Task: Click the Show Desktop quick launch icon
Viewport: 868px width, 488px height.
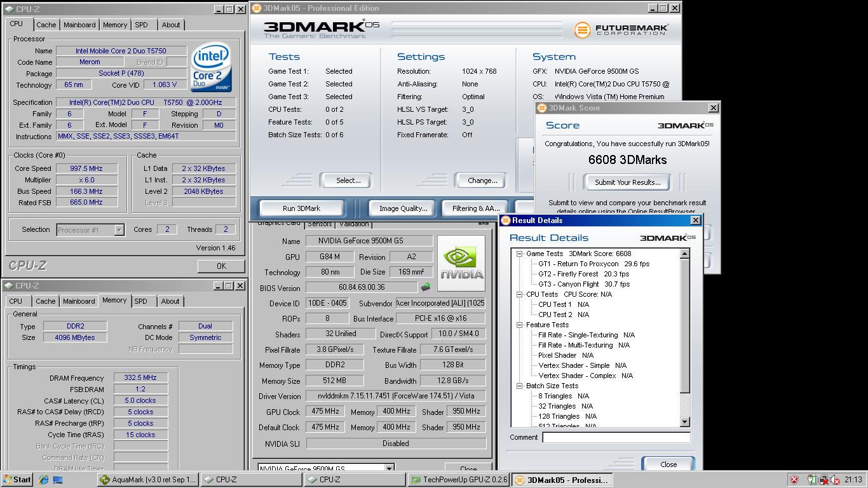Action: pos(57,480)
